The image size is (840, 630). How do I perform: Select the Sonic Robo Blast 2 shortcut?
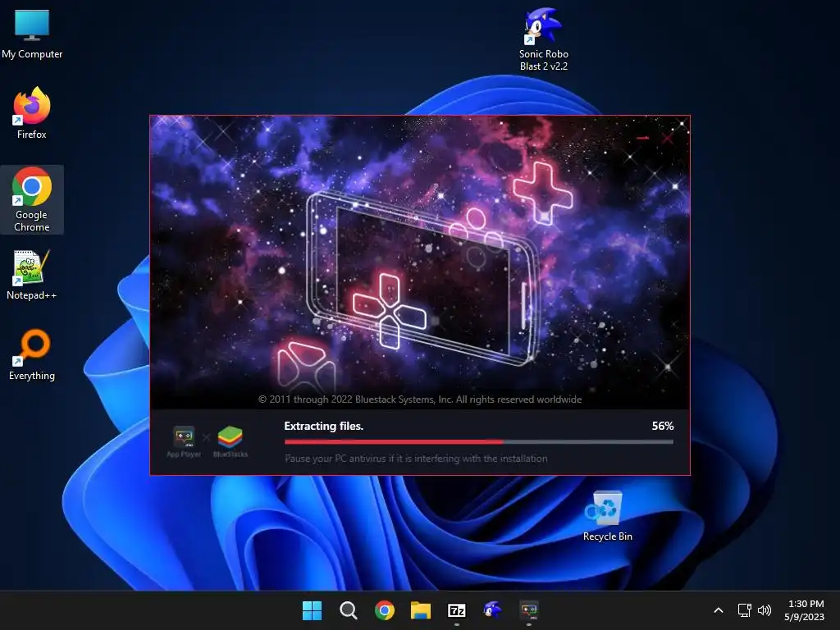point(543,39)
